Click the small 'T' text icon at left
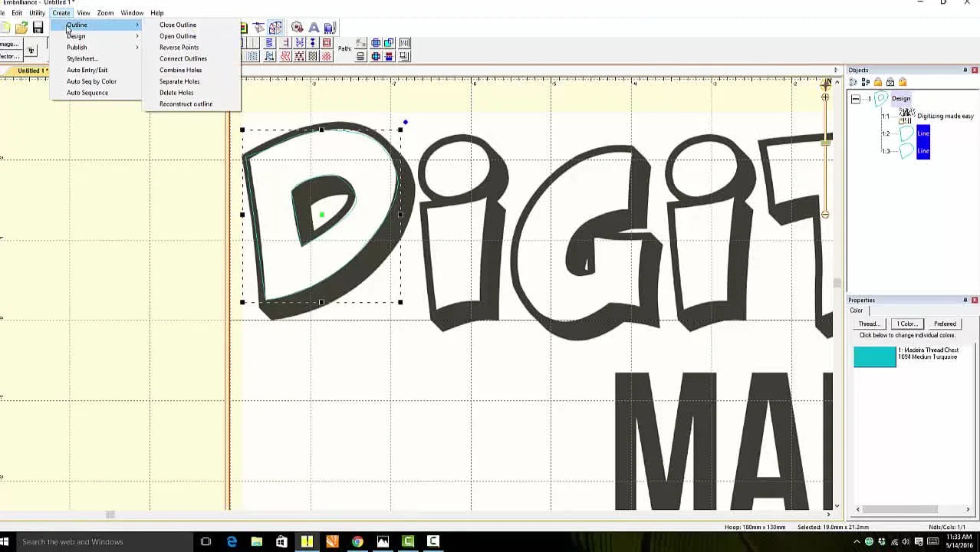980x552 pixels. click(31, 51)
